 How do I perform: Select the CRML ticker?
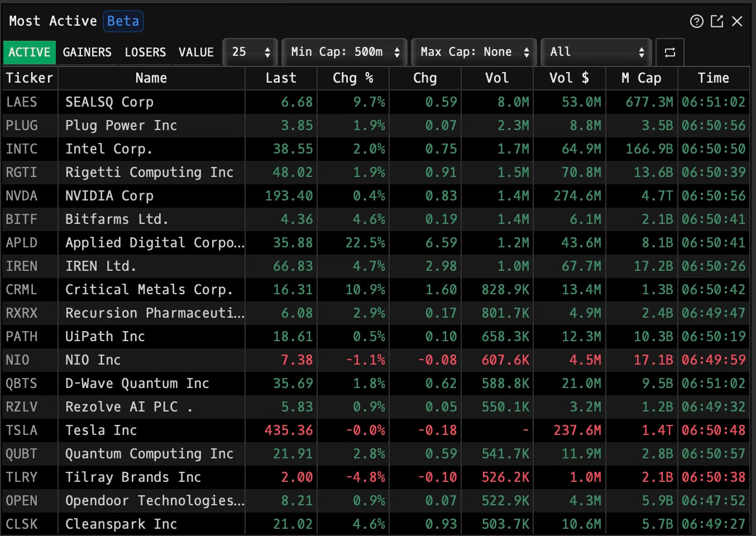click(x=22, y=290)
